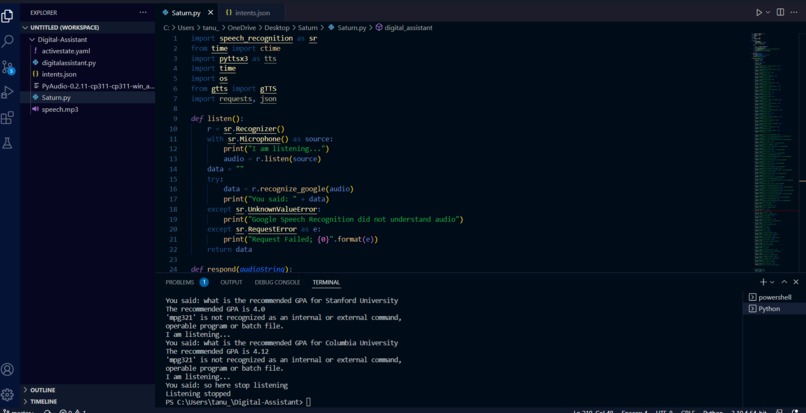Switch to the DEBUG CONSOLE tab
The width and height of the screenshot is (806, 413).
click(x=277, y=282)
